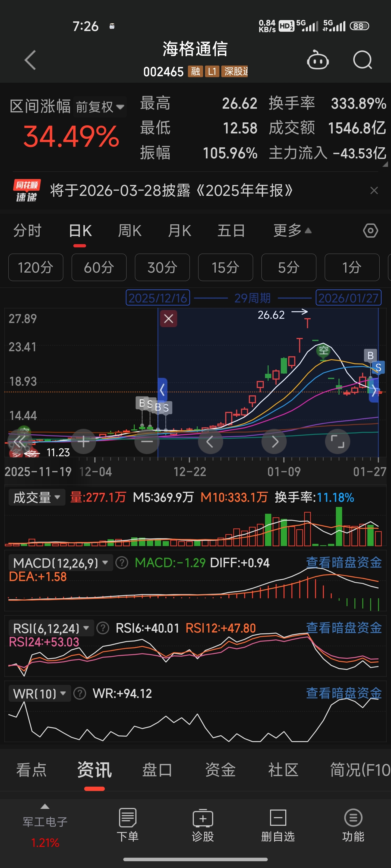Close the red X range selection button

(169, 318)
